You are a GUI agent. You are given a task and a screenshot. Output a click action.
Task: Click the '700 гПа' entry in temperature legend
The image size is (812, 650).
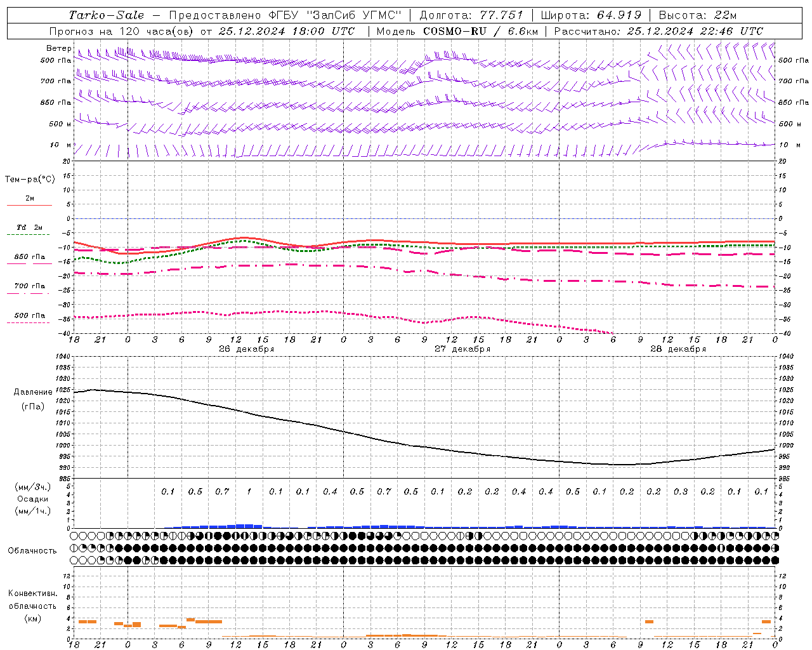30,286
